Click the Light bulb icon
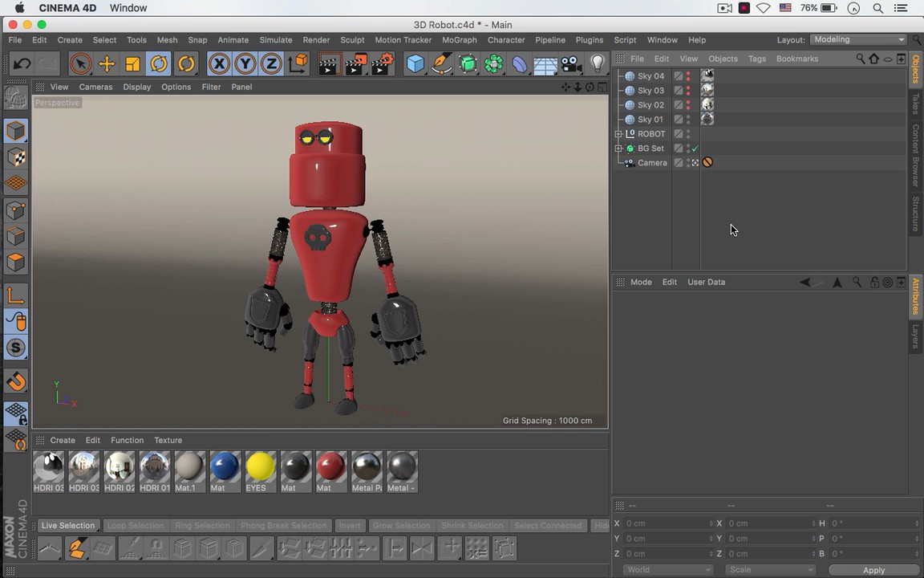 [598, 64]
